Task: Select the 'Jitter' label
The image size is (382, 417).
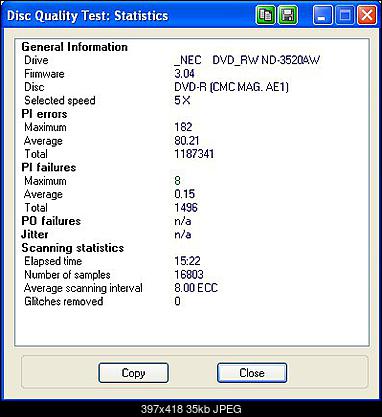Action: (x=35, y=234)
